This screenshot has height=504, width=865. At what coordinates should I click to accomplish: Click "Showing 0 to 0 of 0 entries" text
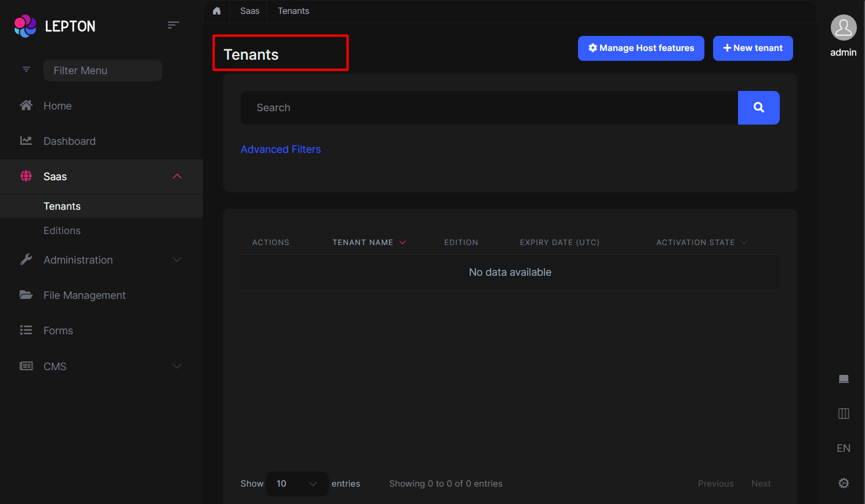[x=446, y=484]
